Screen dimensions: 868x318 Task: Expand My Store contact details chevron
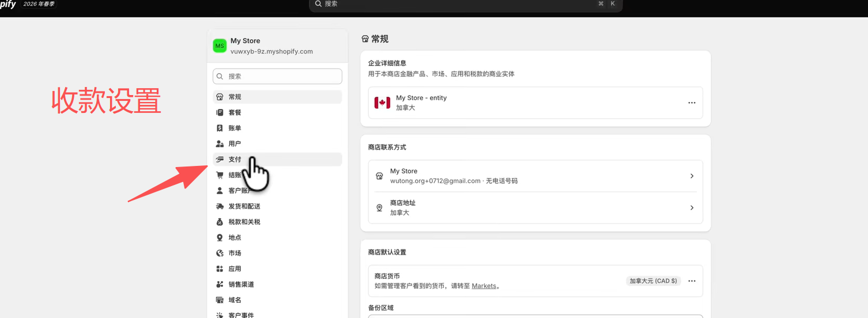pos(692,176)
